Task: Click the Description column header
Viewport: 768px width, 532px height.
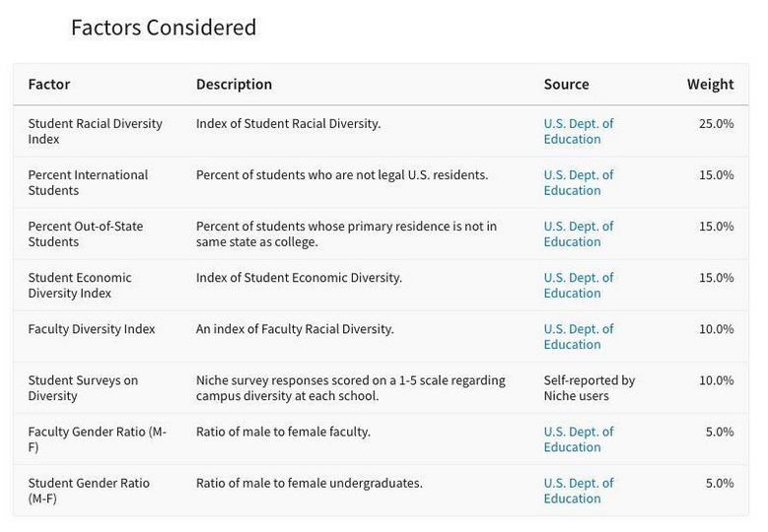Action: tap(234, 84)
